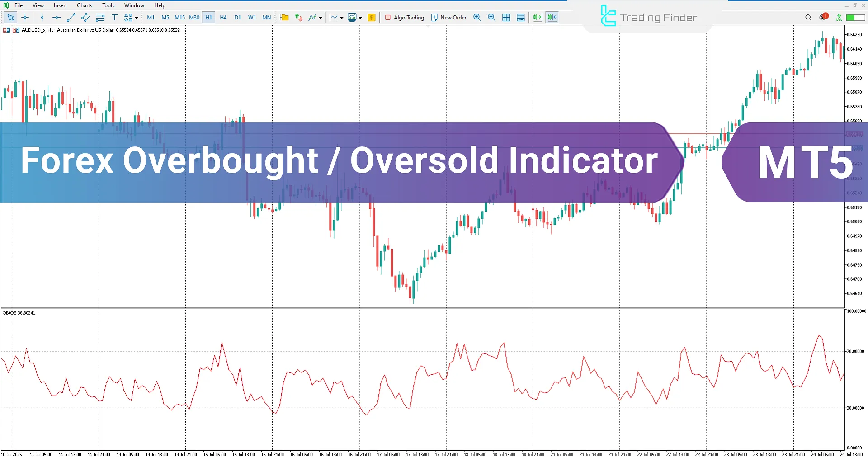
Task: Expand the chart type dropdown arrow
Action: point(342,18)
